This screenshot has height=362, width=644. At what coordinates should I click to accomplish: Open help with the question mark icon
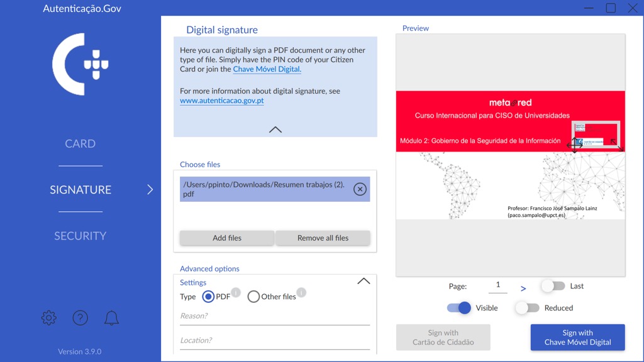click(80, 318)
